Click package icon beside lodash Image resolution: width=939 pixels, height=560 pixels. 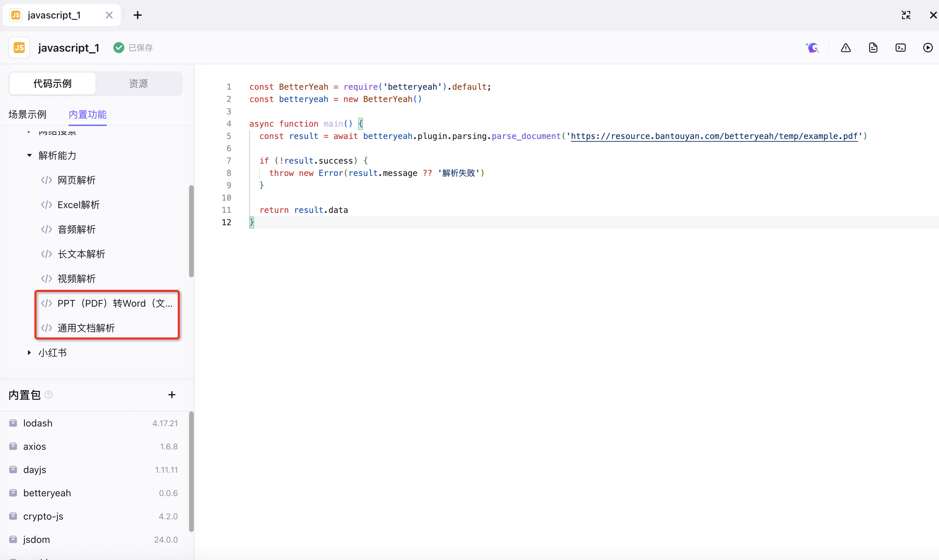pos(13,423)
